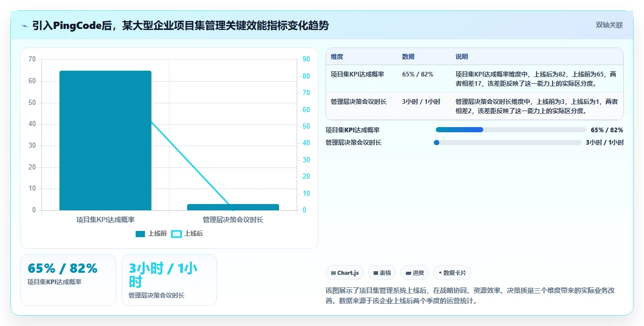The image size is (644, 326).
Task: Click the left axis value 70
Action: pyautogui.click(x=32, y=59)
